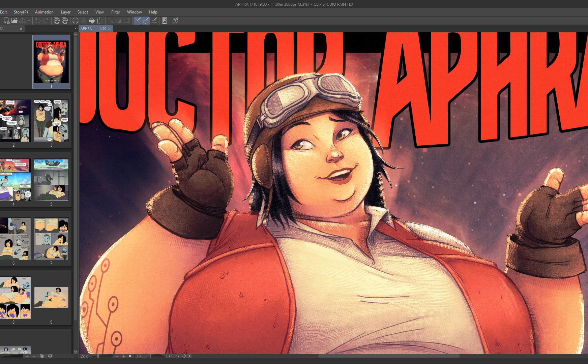Select page 4 thumbnail
This screenshot has width=588, height=364.
click(15, 180)
